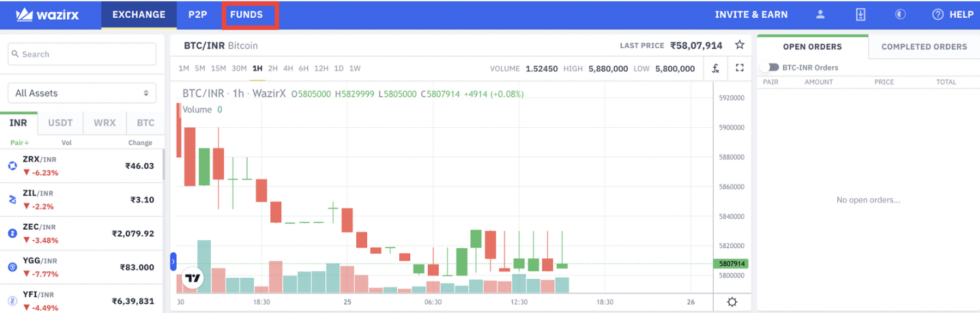Click the chart legend BTC/INR · 1h · WazirX

coord(235,94)
